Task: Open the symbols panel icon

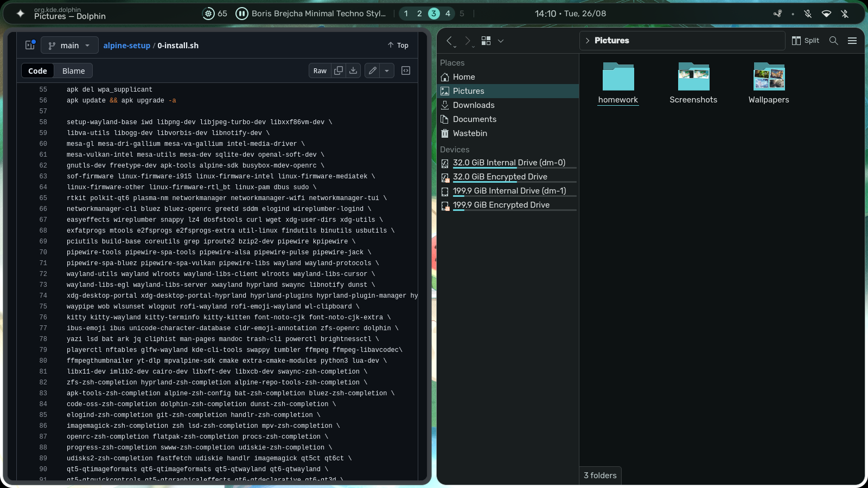Action: 406,70
